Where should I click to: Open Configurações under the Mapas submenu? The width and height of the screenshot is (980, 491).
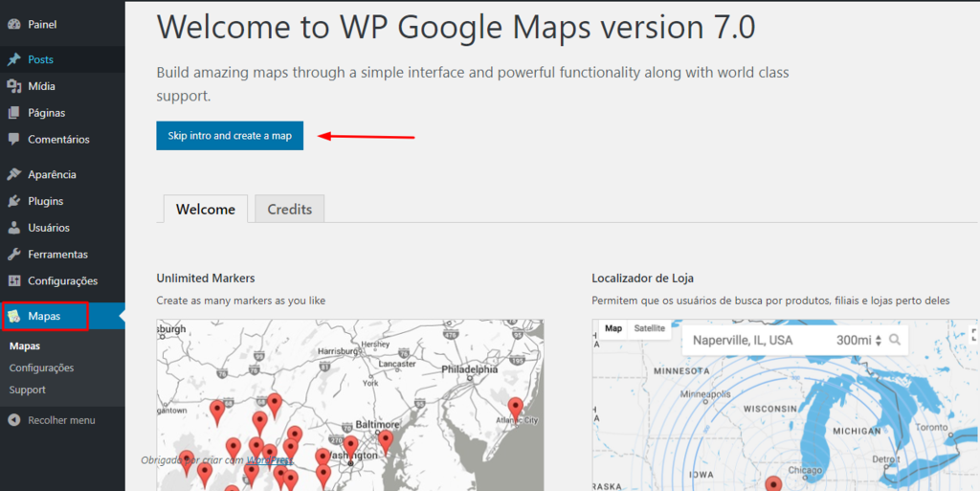click(x=41, y=368)
